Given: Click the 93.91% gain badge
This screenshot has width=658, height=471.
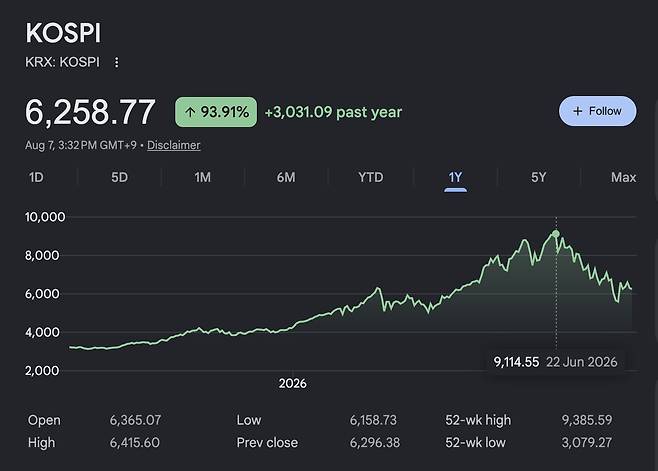Looking at the screenshot, I should tap(216, 112).
